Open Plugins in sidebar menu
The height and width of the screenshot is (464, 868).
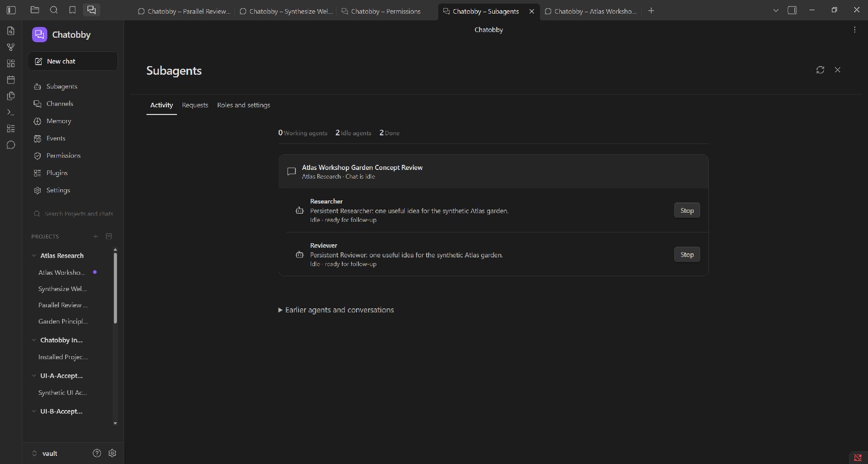click(73, 173)
